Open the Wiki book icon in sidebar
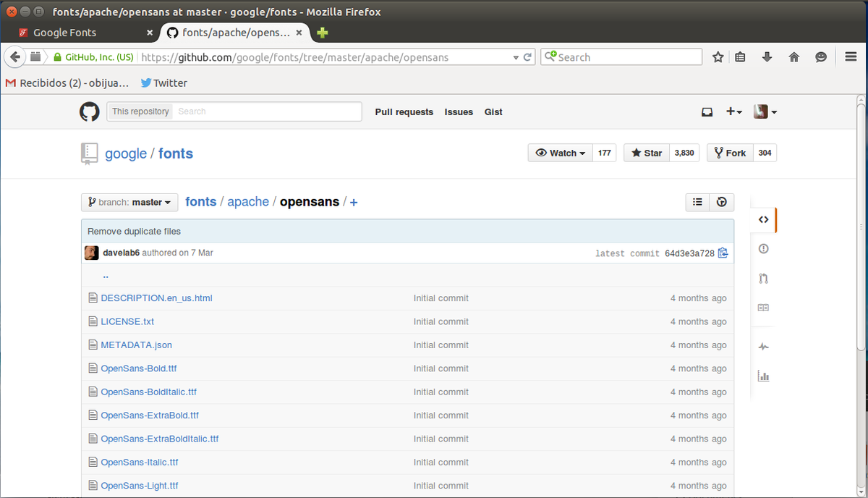The image size is (868, 498). pyautogui.click(x=763, y=308)
